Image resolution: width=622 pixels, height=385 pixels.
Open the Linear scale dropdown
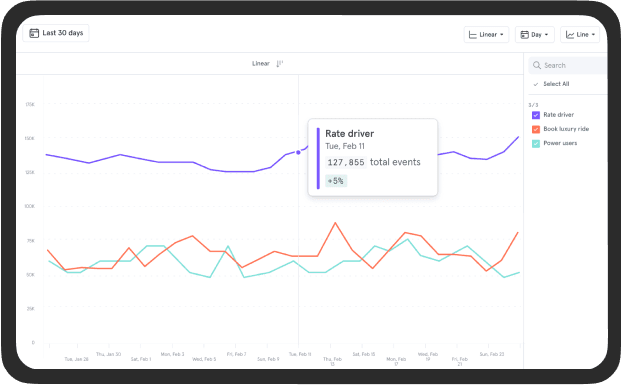coord(486,34)
